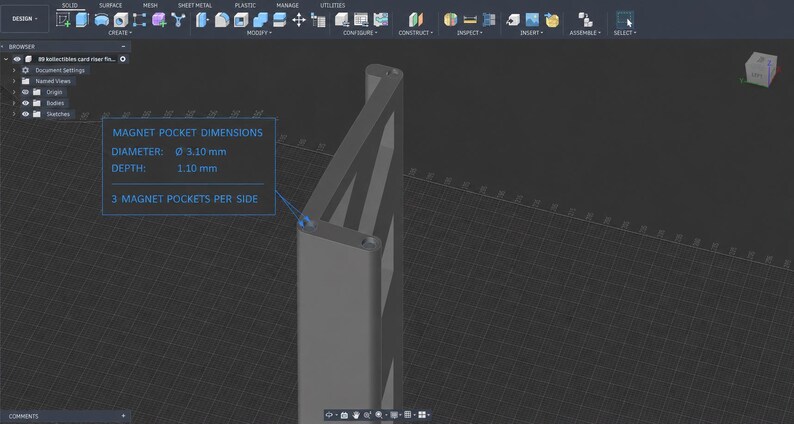Expand the Sketches node
The width and height of the screenshot is (794, 424).
coord(14,114)
